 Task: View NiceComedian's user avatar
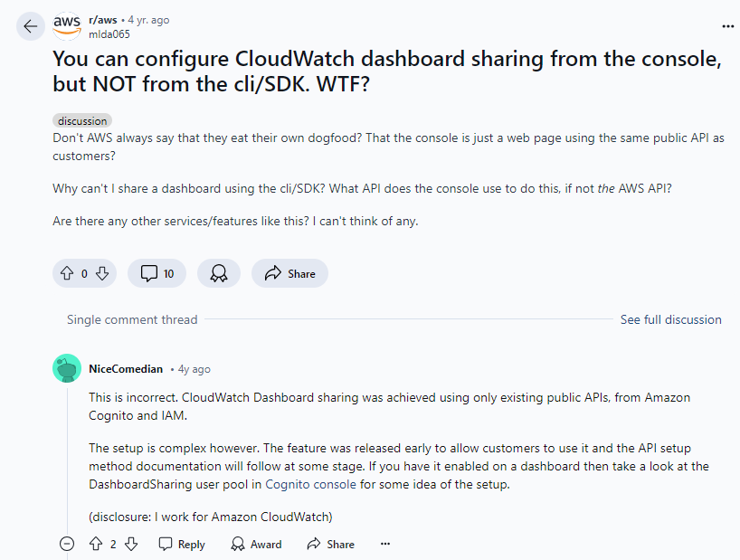point(67,368)
